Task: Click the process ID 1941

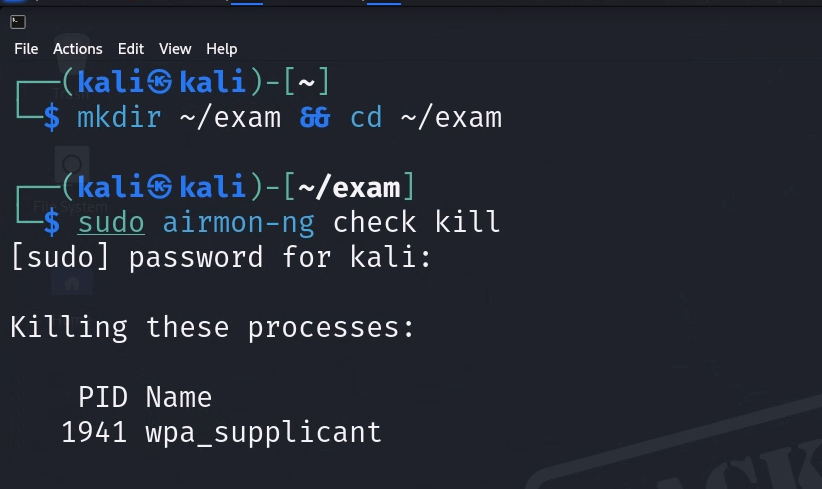Action: pyautogui.click(x=94, y=432)
